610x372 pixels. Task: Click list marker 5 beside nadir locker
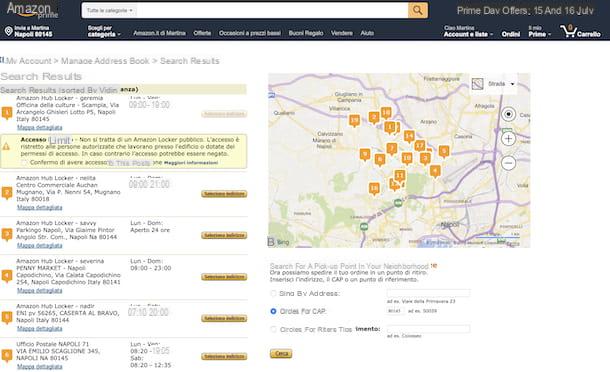point(7,318)
